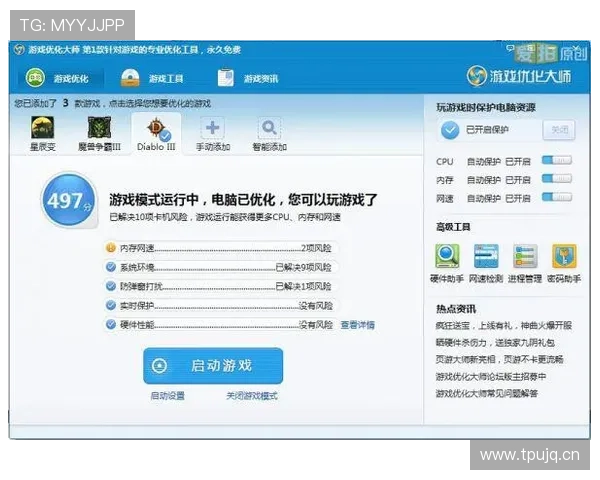600x480 pixels.
Task: Click the 启动游戏 button
Action: (x=213, y=366)
